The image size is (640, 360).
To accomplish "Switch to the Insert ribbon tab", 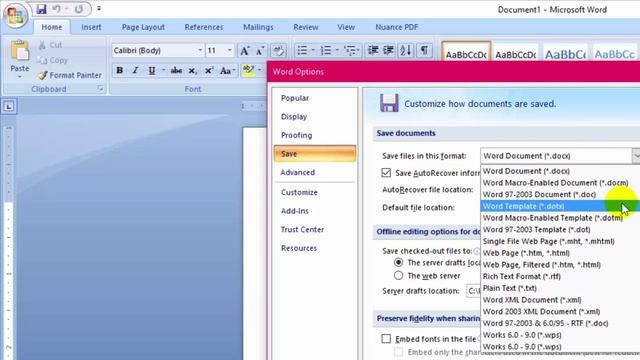I will click(91, 27).
